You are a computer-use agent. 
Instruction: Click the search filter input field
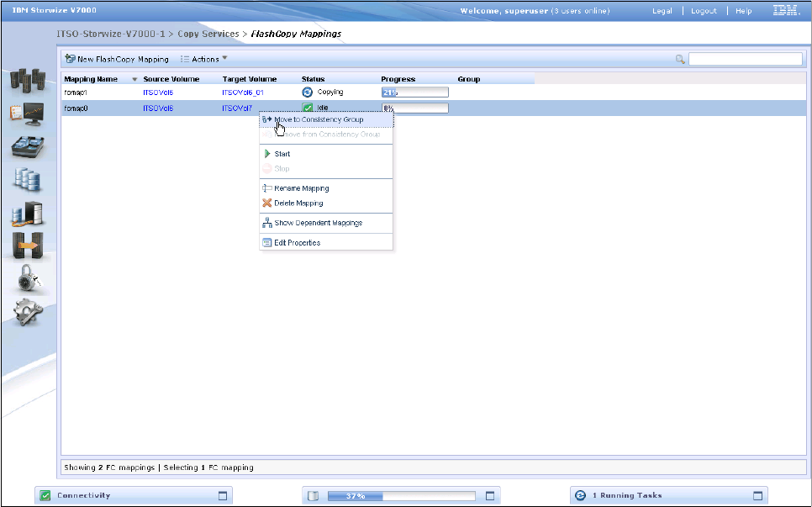point(746,60)
